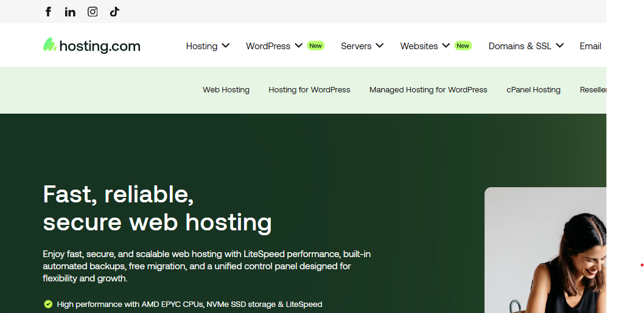The width and height of the screenshot is (644, 313).
Task: Expand the WordPress menu chevron
Action: (299, 46)
